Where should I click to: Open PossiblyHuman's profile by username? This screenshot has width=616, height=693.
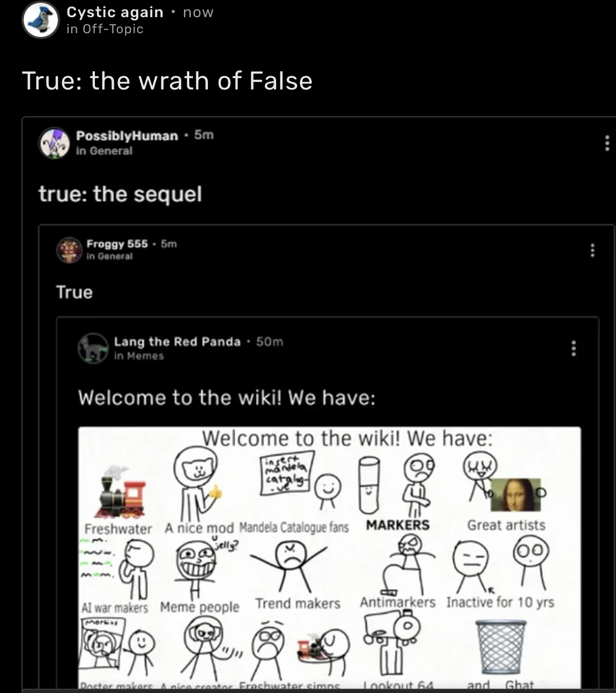[127, 136]
